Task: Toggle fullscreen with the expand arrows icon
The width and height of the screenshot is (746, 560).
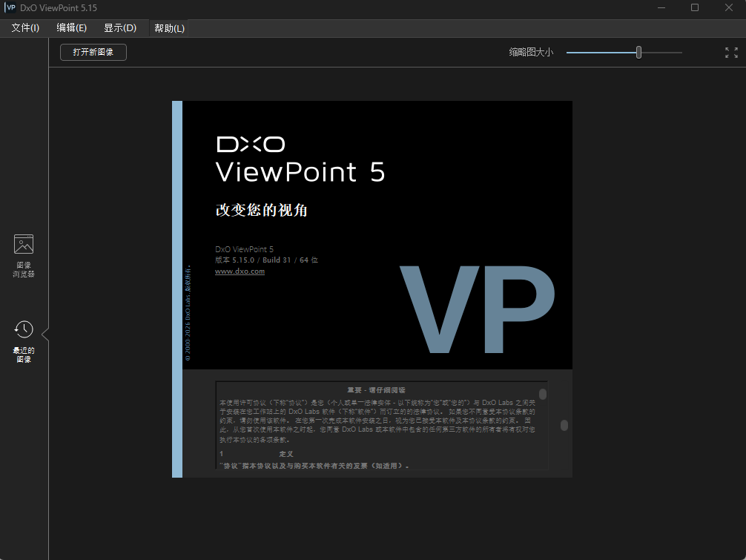Action: (x=731, y=53)
